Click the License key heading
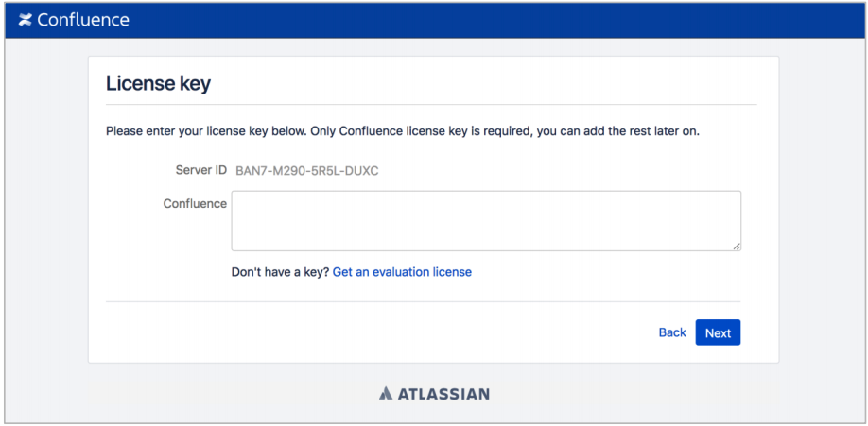The image size is (868, 426). tap(158, 83)
